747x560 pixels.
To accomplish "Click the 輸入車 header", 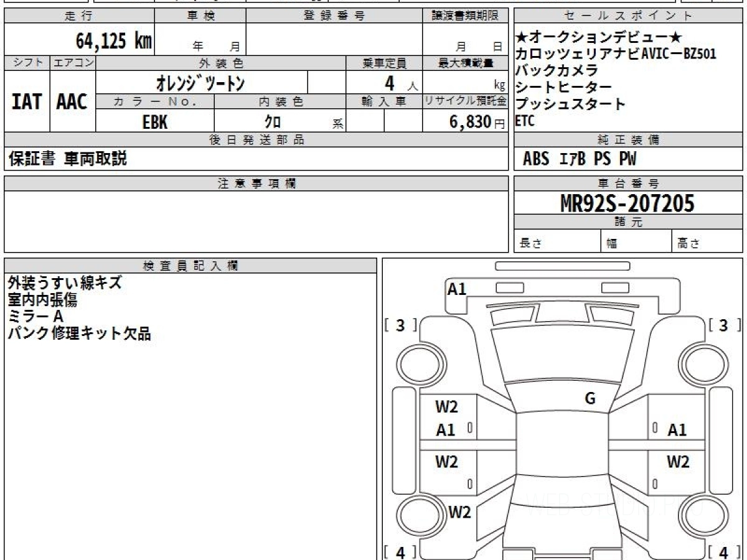I will [384, 102].
